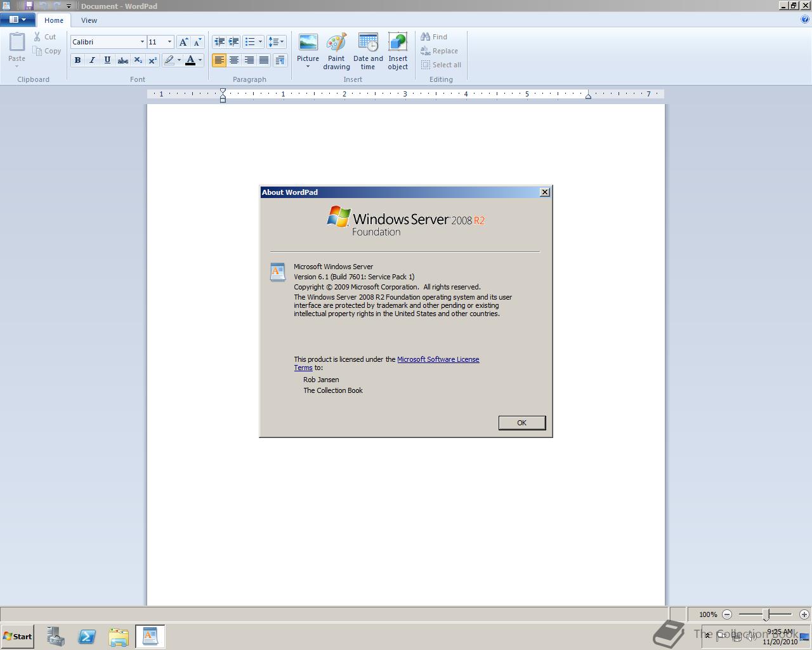812x650 pixels.
Task: Click the zoom slider handle
Action: point(766,614)
